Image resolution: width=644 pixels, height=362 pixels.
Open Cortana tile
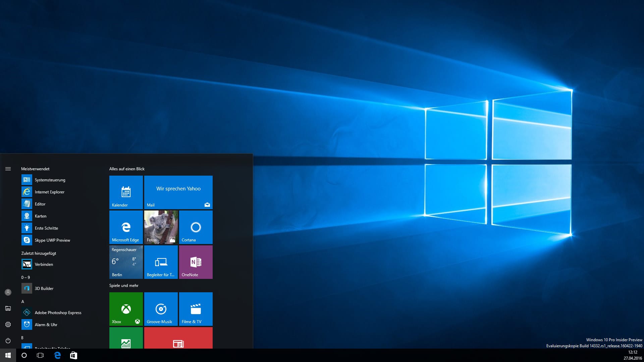[x=195, y=227]
